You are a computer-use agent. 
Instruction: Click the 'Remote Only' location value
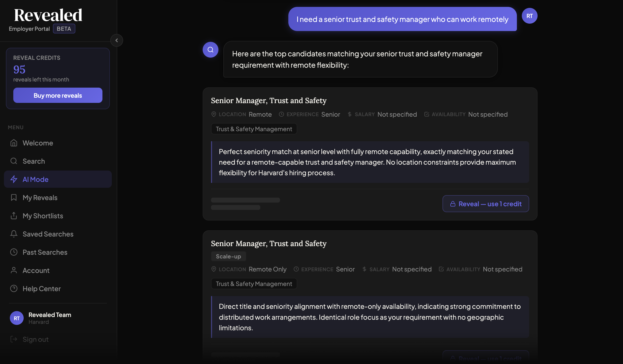267,269
